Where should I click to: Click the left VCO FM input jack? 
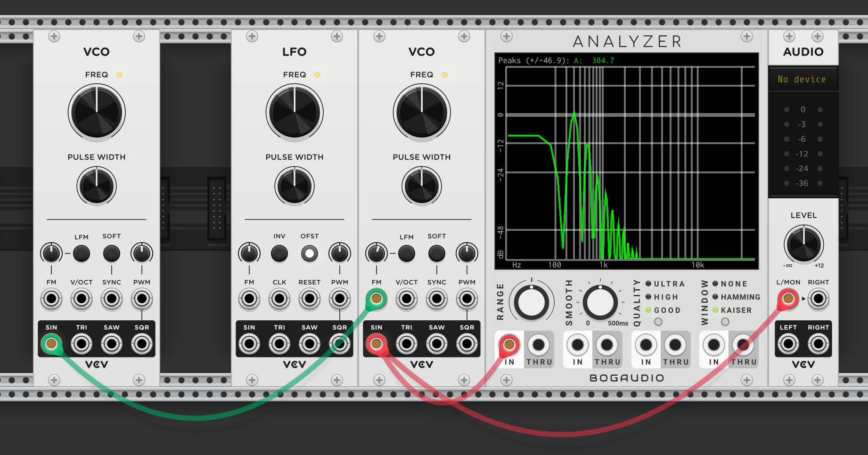[x=51, y=299]
